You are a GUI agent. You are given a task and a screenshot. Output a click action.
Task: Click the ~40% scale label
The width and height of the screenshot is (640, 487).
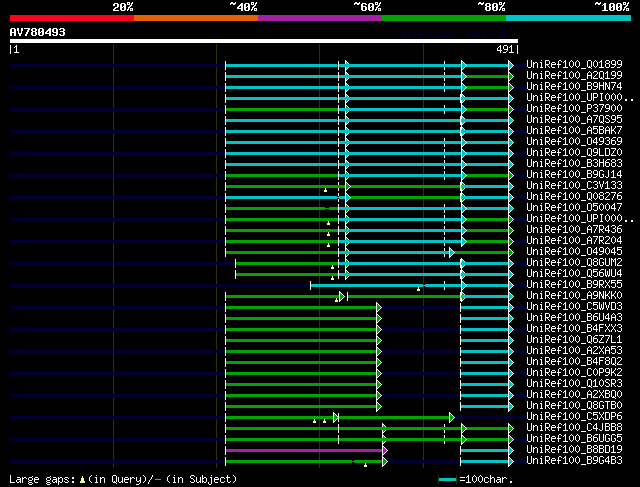point(244,7)
